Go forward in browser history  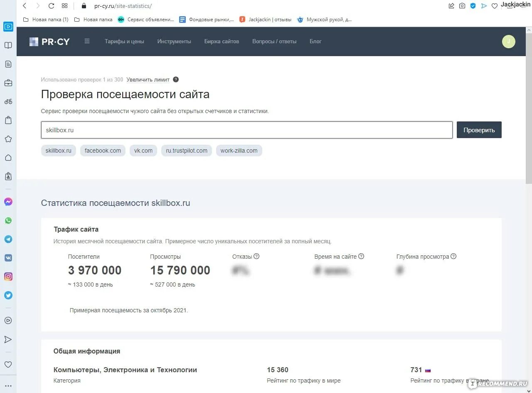38,6
